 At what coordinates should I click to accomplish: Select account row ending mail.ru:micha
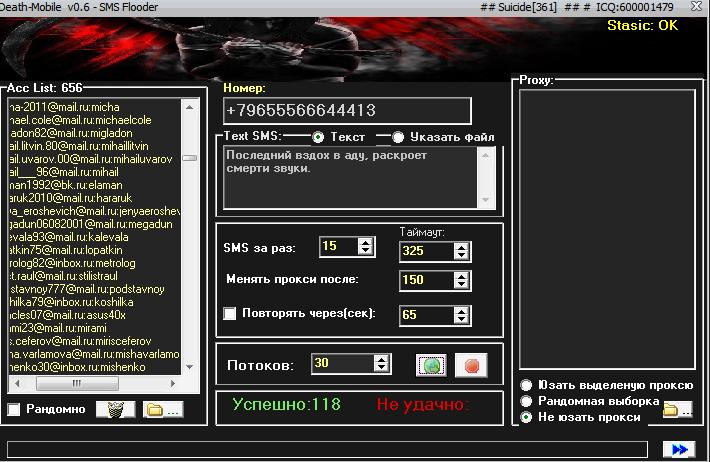tap(95, 107)
